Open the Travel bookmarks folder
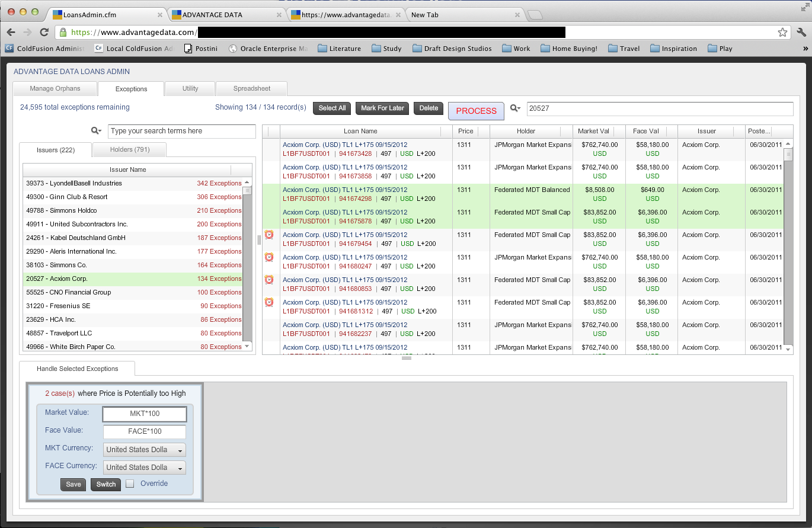 pos(624,49)
